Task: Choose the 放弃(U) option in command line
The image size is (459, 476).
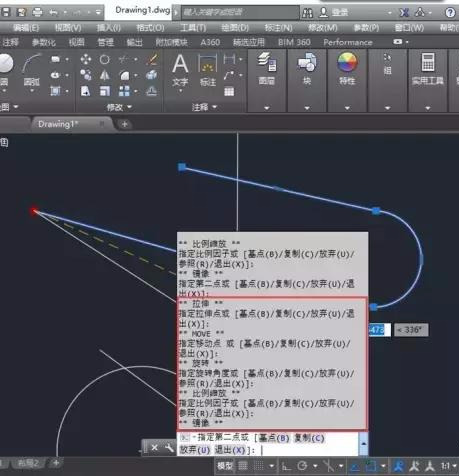Action: (195, 450)
